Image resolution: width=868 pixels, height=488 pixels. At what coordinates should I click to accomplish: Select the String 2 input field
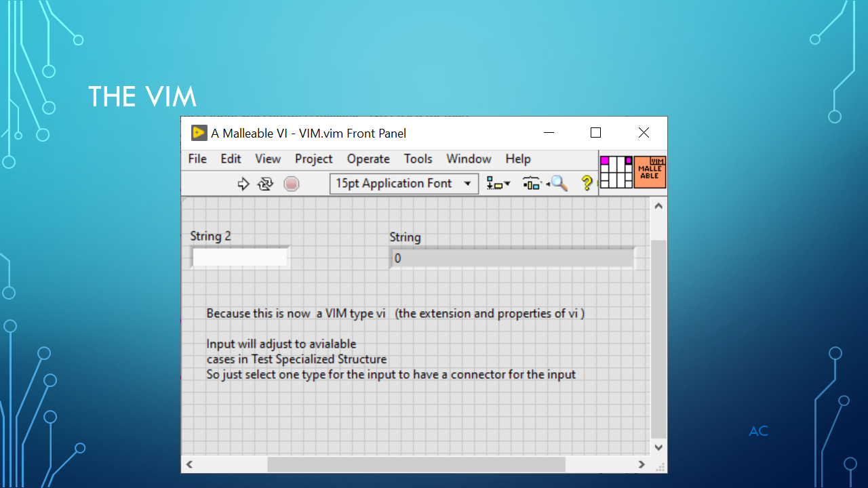(240, 257)
